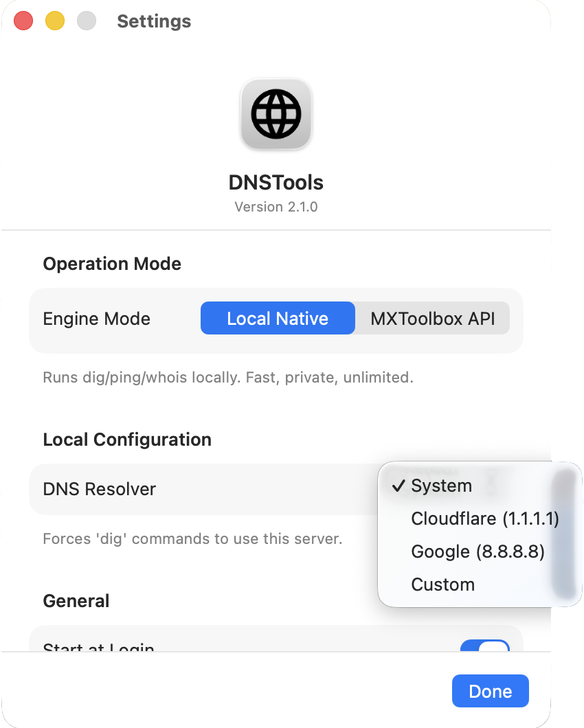Click the Operation Mode section heading
The width and height of the screenshot is (584, 728).
point(111,264)
